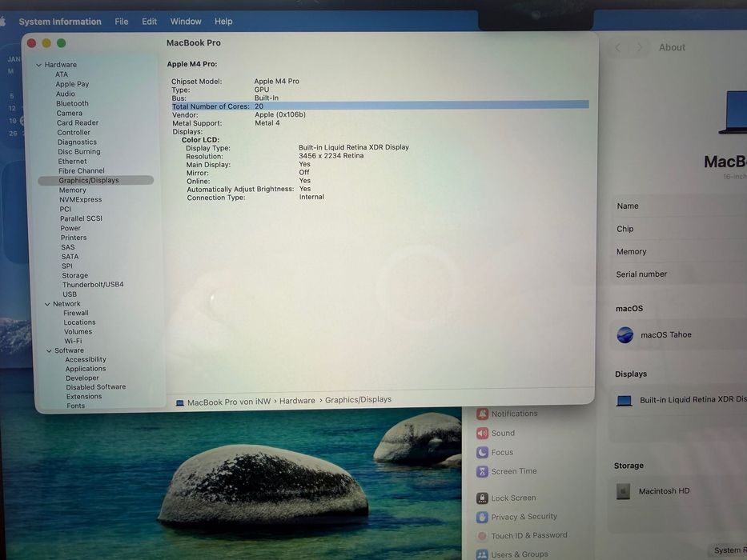Select Thunderbolt/USB4 in the sidebar

[93, 284]
